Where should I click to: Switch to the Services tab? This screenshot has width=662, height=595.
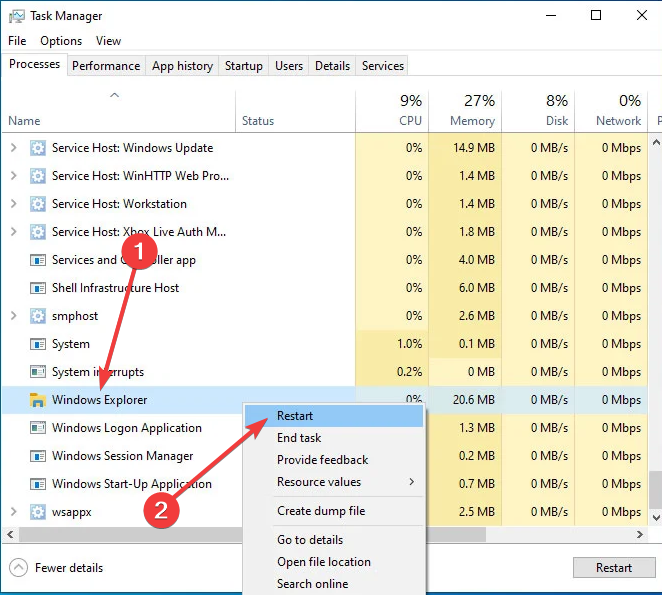[x=383, y=66]
